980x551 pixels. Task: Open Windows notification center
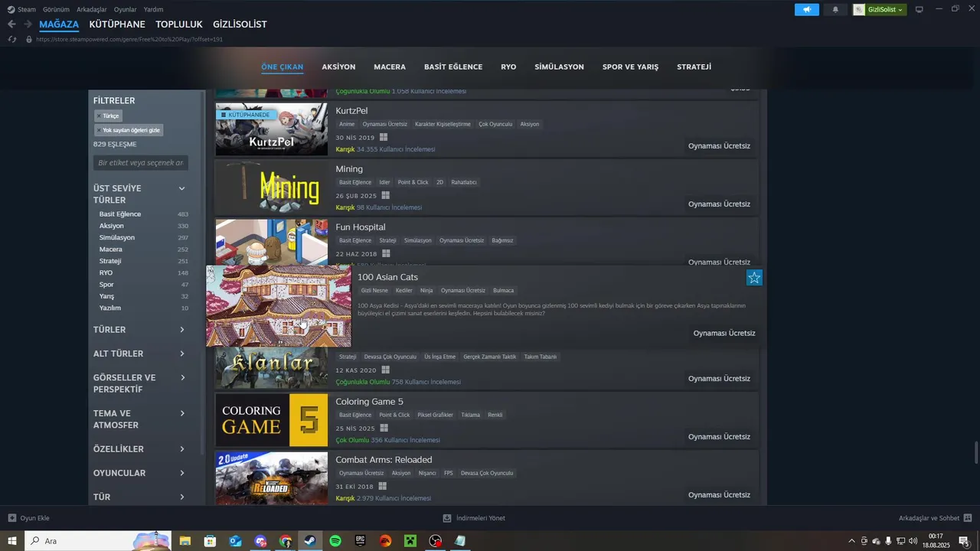964,541
